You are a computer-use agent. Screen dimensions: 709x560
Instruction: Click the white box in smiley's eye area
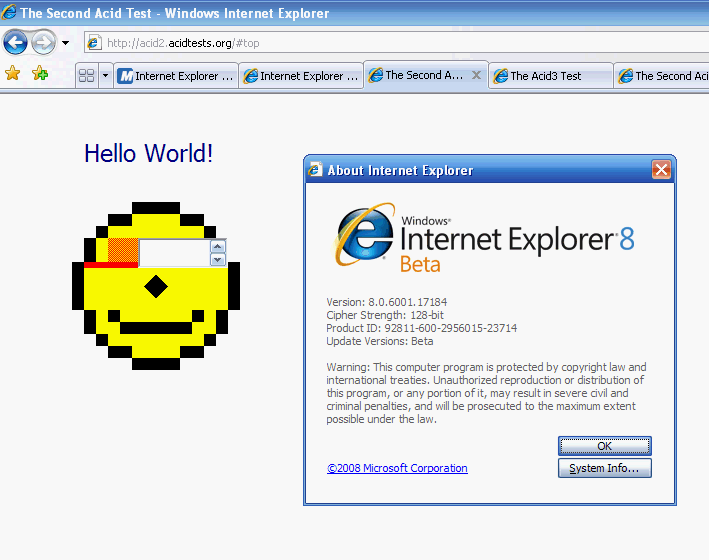[175, 252]
